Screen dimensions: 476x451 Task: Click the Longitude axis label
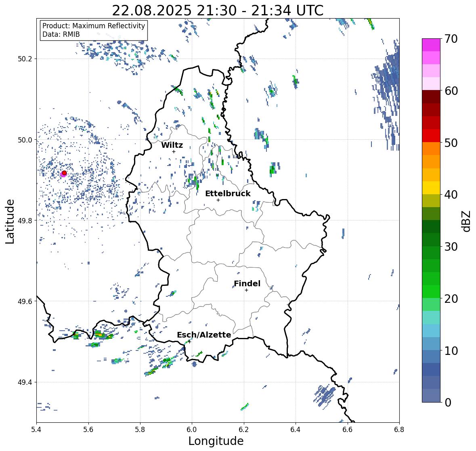pyautogui.click(x=216, y=441)
